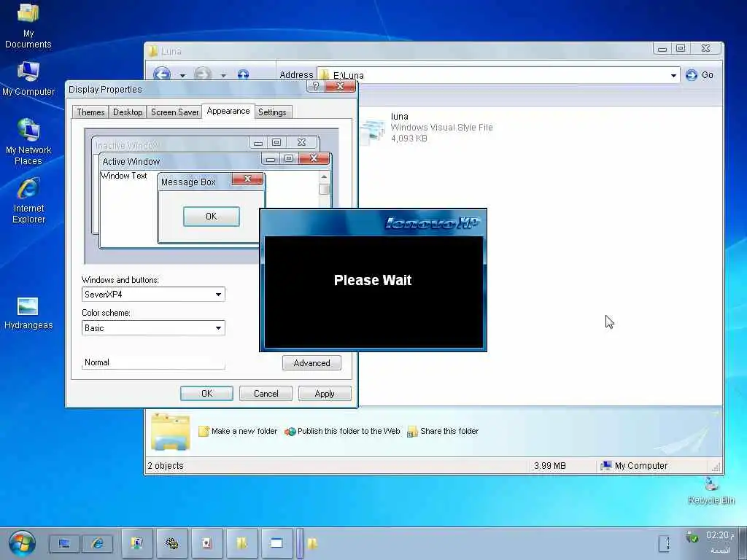The height and width of the screenshot is (560, 747).
Task: Click the 3.99 MB status bar entry
Action: [x=550, y=466]
